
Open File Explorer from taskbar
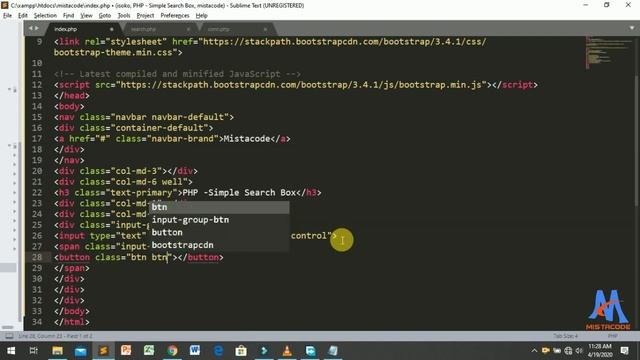57,351
